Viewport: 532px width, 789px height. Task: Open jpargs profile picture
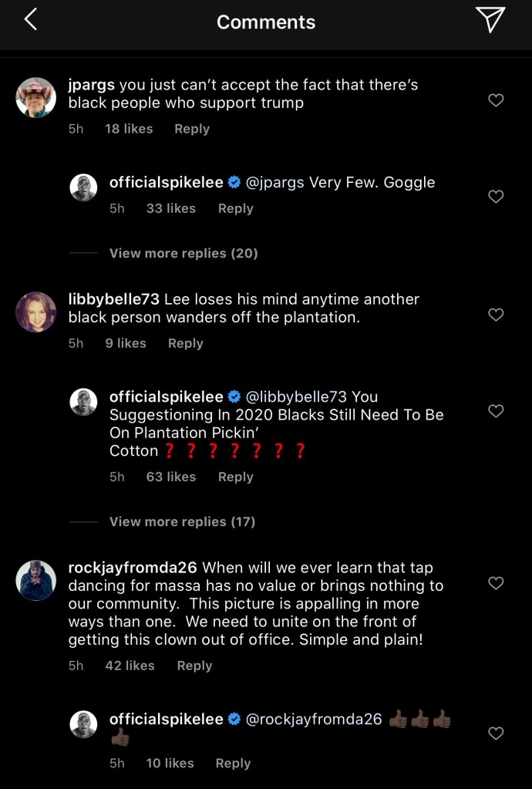36,98
